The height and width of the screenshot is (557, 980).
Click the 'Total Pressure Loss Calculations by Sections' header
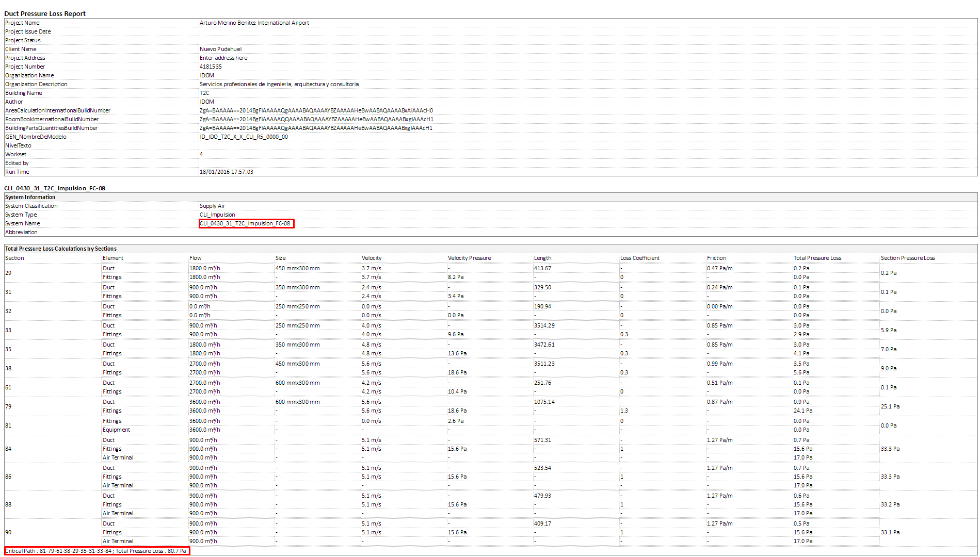click(x=61, y=249)
